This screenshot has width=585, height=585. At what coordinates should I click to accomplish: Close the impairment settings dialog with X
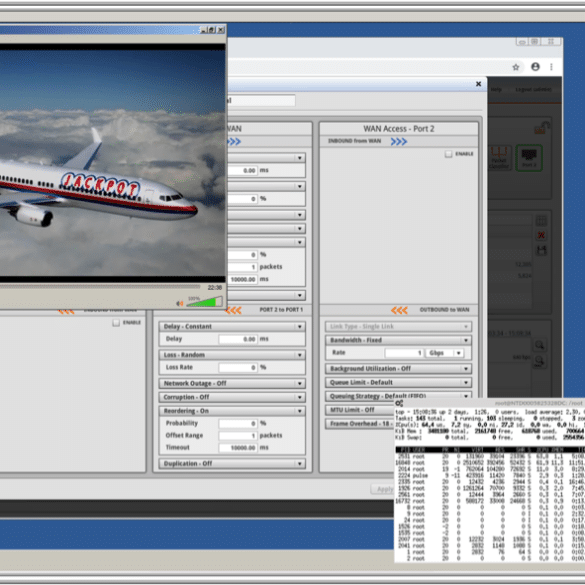pos(479,84)
